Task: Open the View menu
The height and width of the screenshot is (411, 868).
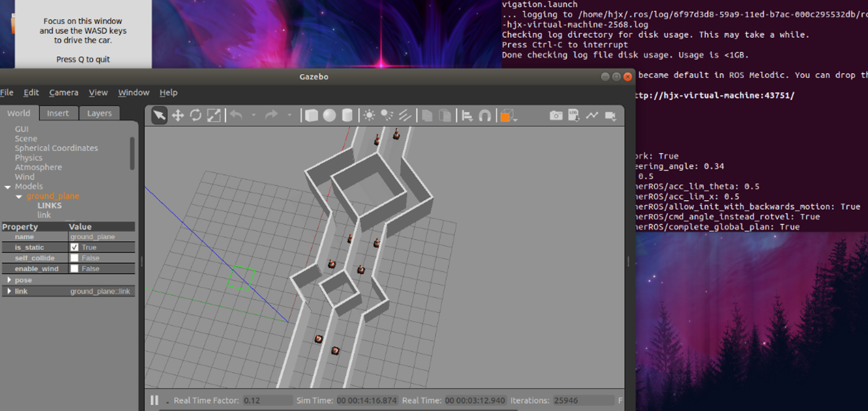Action: [x=98, y=92]
